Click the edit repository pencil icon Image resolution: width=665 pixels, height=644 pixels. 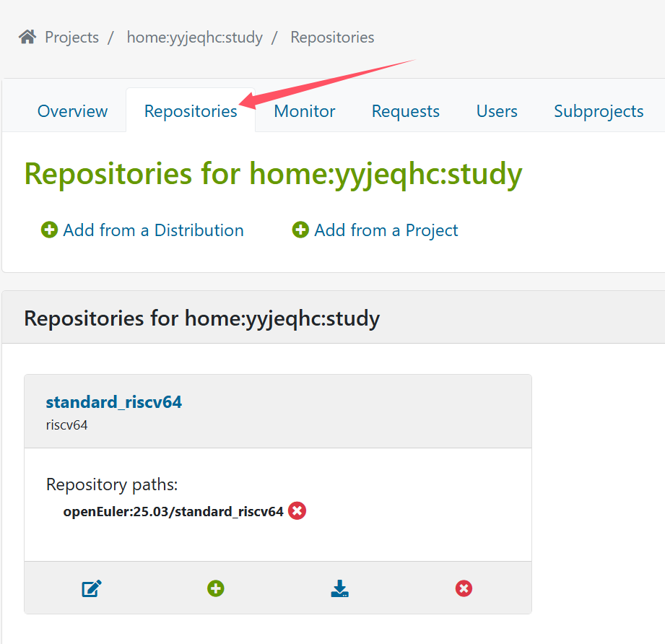[92, 588]
